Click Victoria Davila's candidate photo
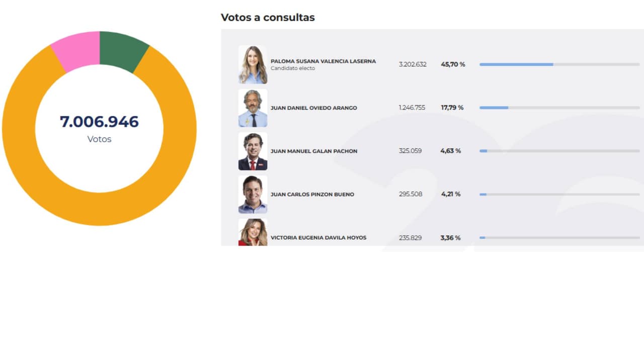Screen dimensions: 644x362 click(253, 233)
